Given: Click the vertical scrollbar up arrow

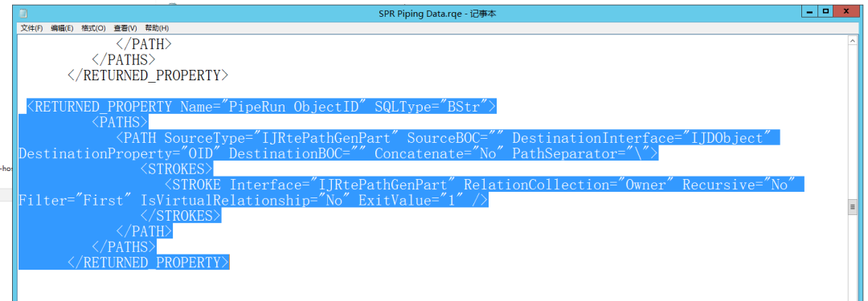Looking at the screenshot, I should point(853,40).
